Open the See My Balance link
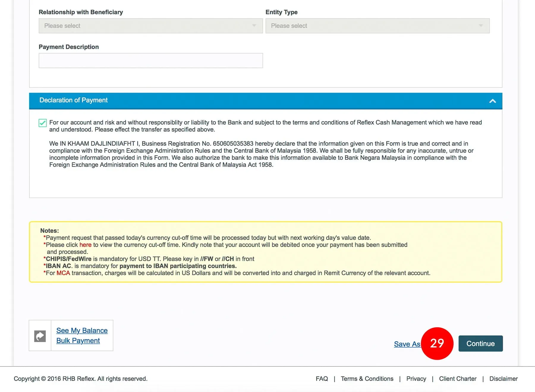The height and width of the screenshot is (392, 535). pyautogui.click(x=82, y=331)
